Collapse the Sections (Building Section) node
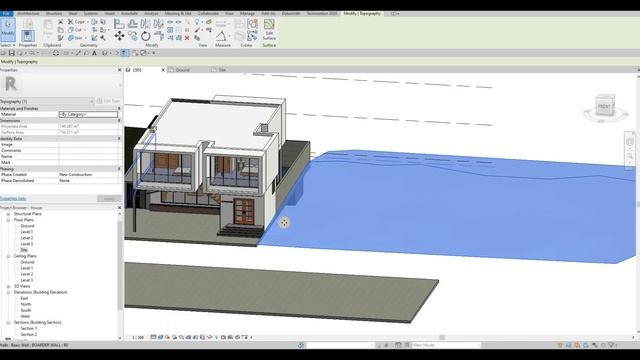Image resolution: width=640 pixels, height=360 pixels. tap(8, 322)
